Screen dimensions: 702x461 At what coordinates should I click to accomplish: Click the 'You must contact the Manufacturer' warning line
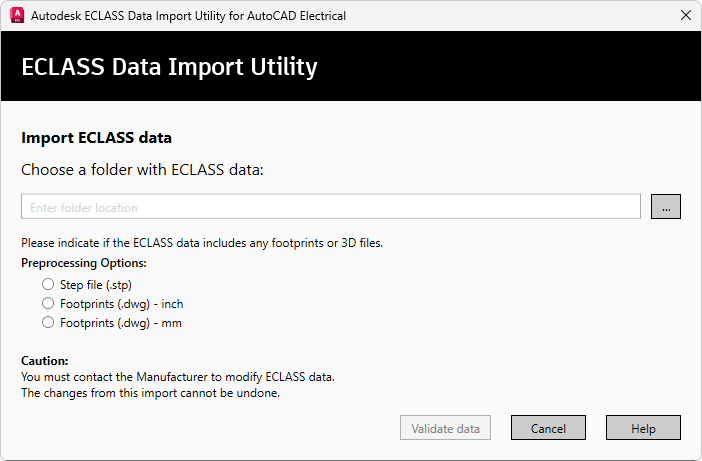[178, 376]
